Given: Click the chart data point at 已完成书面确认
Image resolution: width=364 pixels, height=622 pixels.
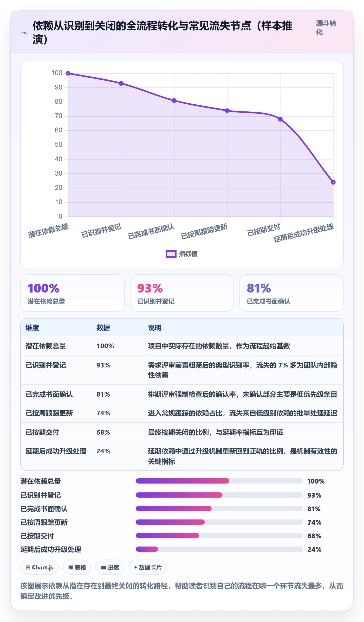Looking at the screenshot, I should tap(174, 100).
